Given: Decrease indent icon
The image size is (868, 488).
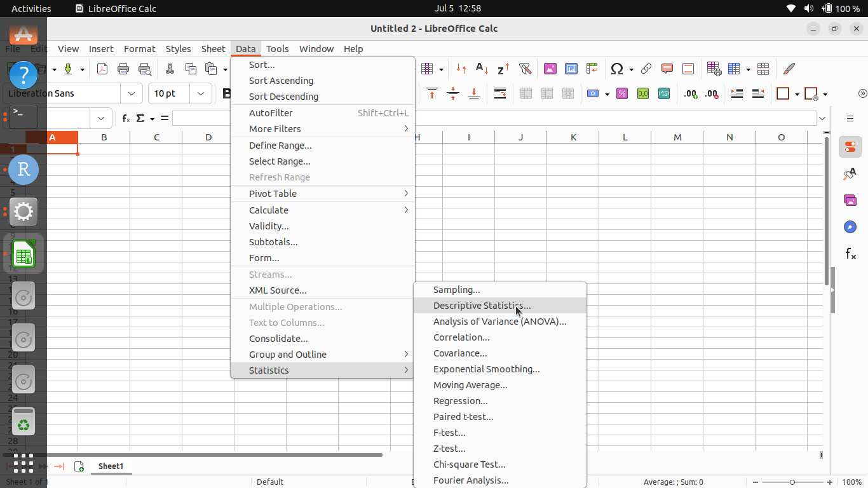Looking at the screenshot, I should pyautogui.click(x=758, y=93).
